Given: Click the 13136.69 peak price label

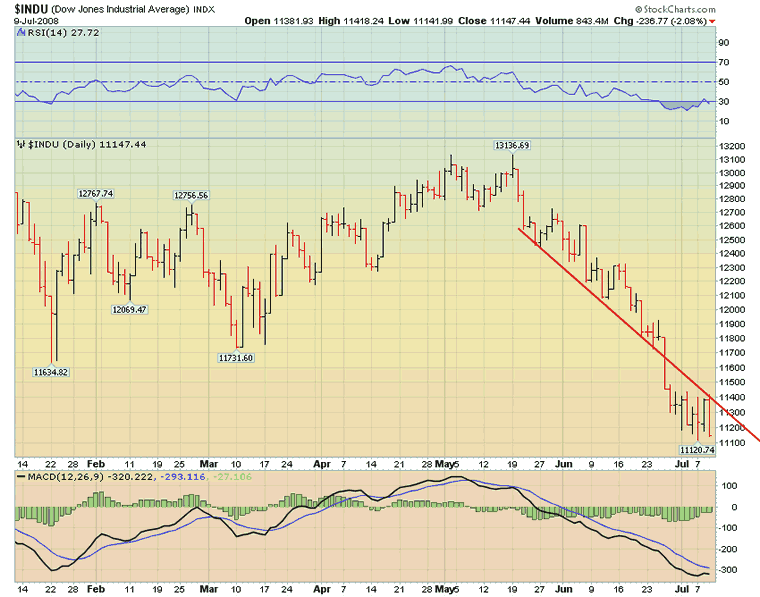Looking at the screenshot, I should coord(512,145).
